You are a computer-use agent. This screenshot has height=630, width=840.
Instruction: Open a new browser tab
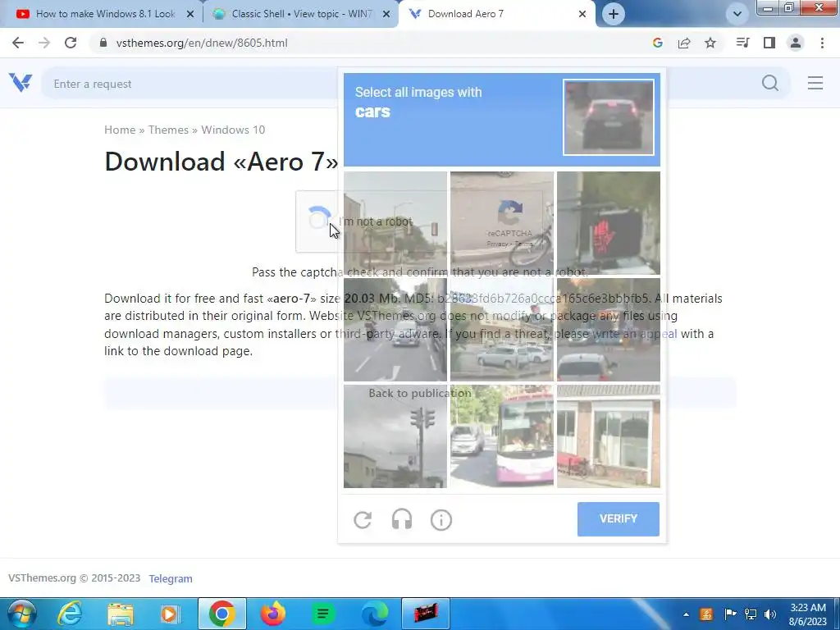pyautogui.click(x=614, y=14)
